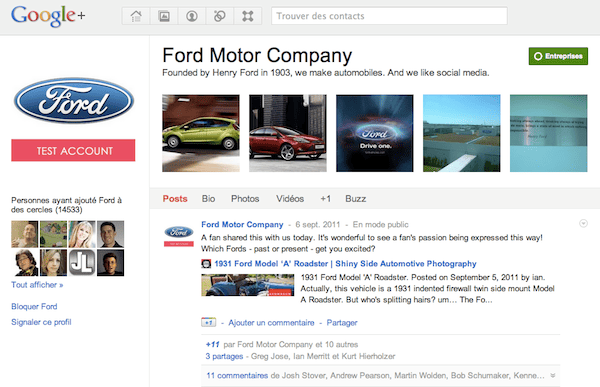
Task: Open the first follower avatar, man in tan shirt
Action: [24, 234]
